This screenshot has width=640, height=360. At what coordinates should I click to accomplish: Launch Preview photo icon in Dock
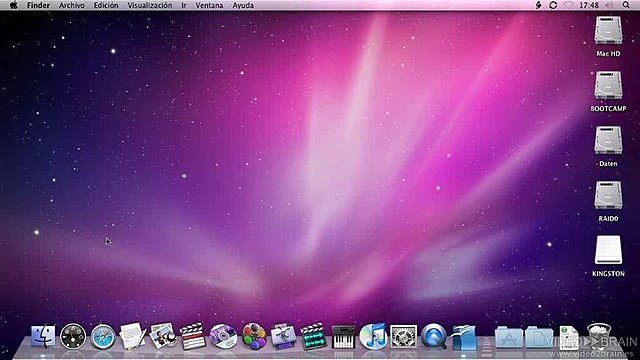pyautogui.click(x=162, y=336)
